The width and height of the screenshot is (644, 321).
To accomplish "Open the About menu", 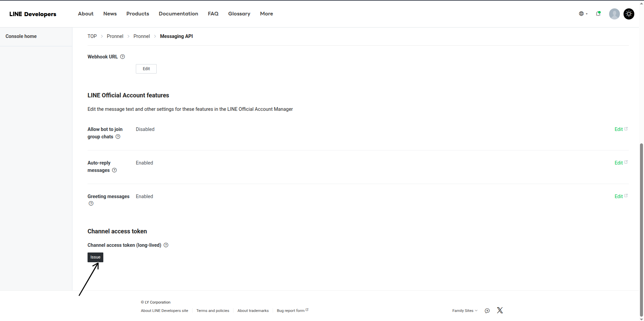I will [x=86, y=14].
